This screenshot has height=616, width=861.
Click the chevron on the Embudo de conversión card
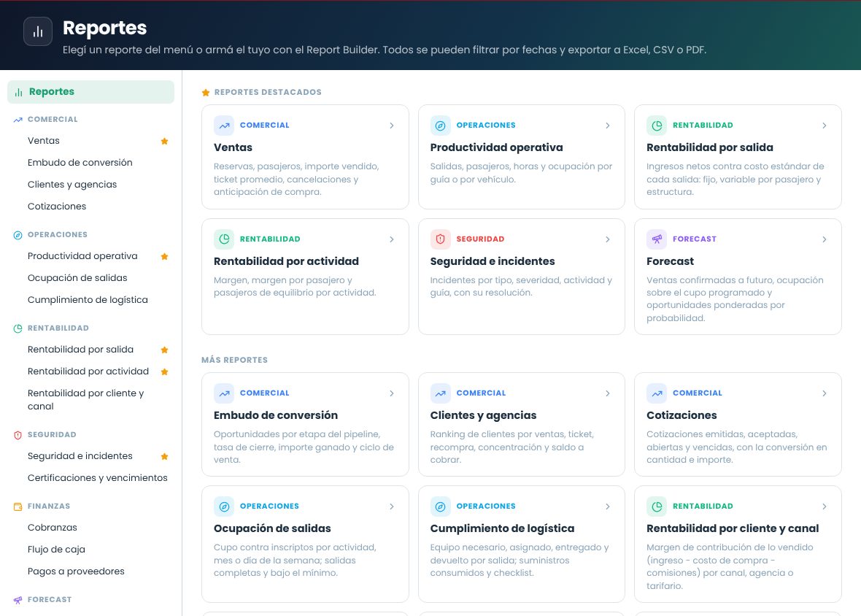click(x=392, y=393)
